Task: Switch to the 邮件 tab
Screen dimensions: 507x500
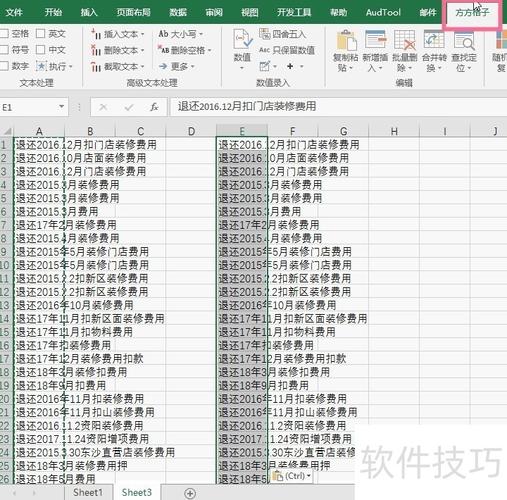Action: (x=428, y=12)
